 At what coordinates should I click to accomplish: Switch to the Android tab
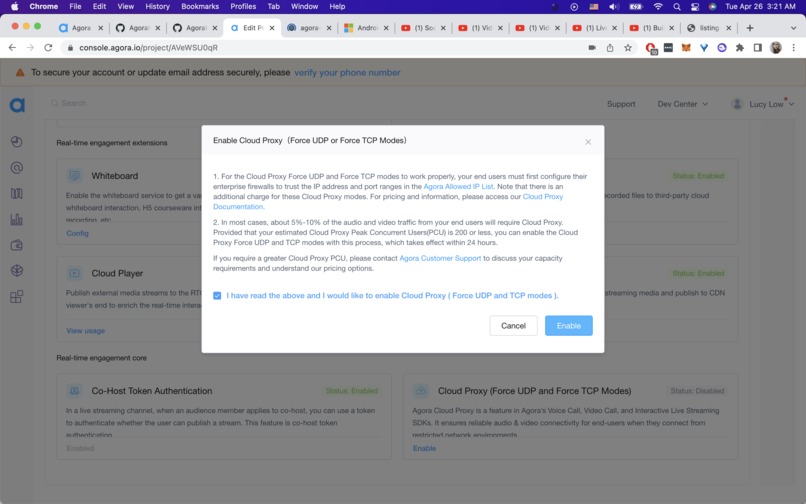tap(367, 28)
